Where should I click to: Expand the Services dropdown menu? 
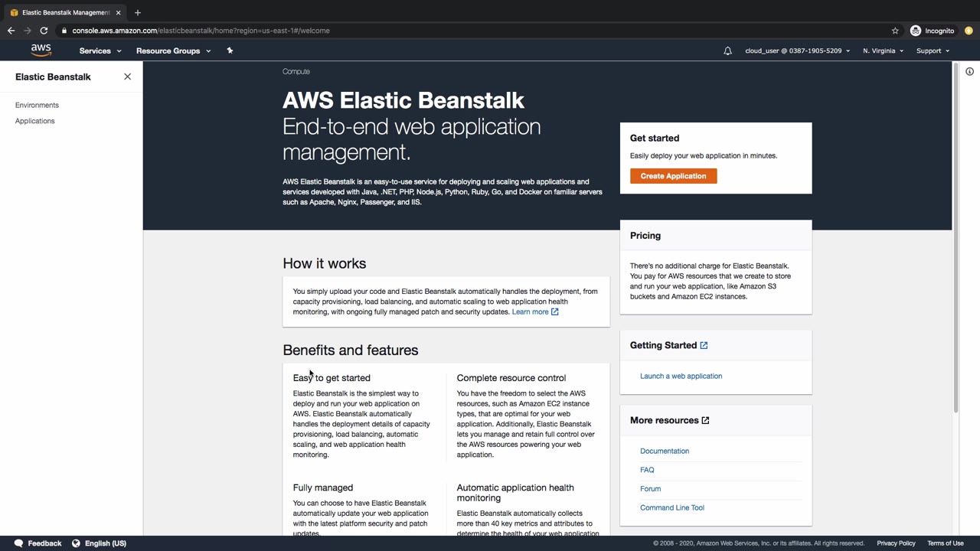[100, 51]
